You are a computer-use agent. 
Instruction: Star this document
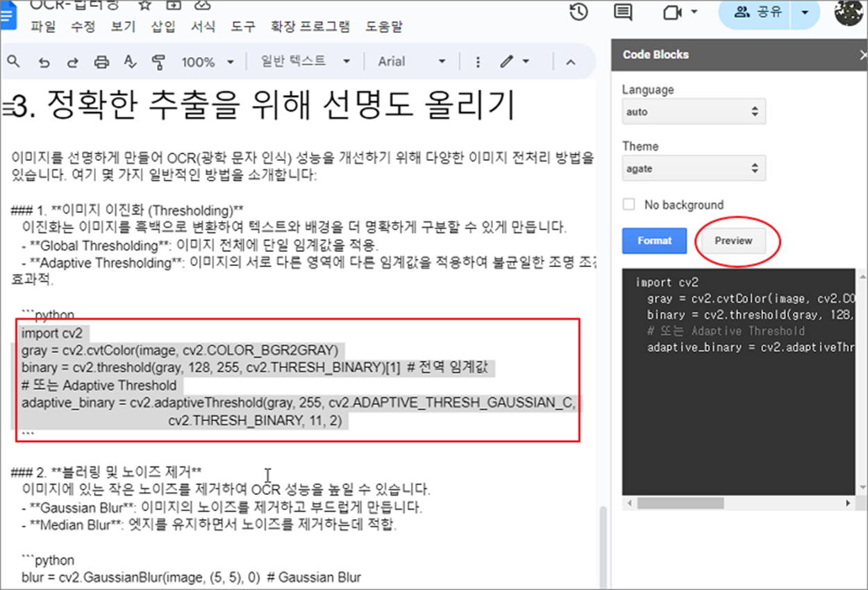144,6
